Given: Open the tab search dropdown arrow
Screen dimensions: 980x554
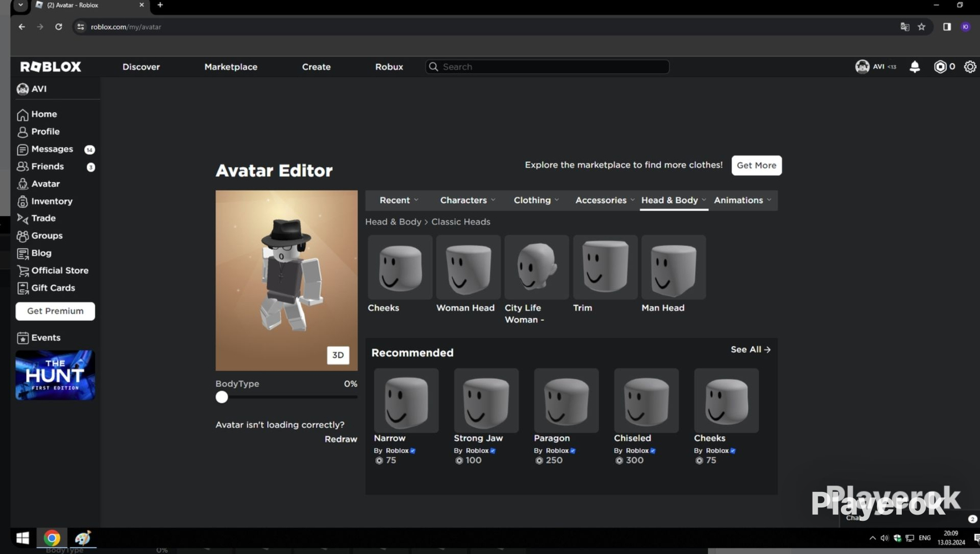Looking at the screenshot, I should pyautogui.click(x=21, y=5).
